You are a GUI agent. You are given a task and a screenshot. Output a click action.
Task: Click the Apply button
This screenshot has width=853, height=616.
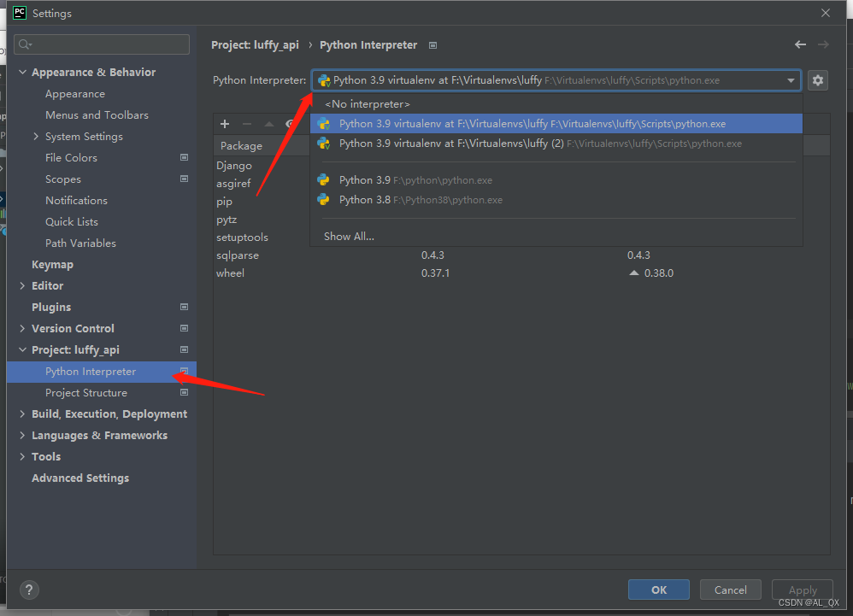(803, 590)
